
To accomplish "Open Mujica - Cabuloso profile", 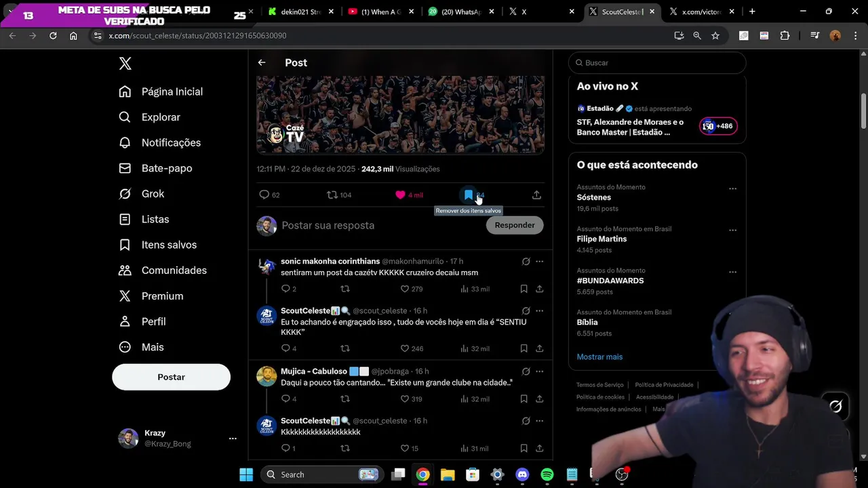I will tap(314, 371).
